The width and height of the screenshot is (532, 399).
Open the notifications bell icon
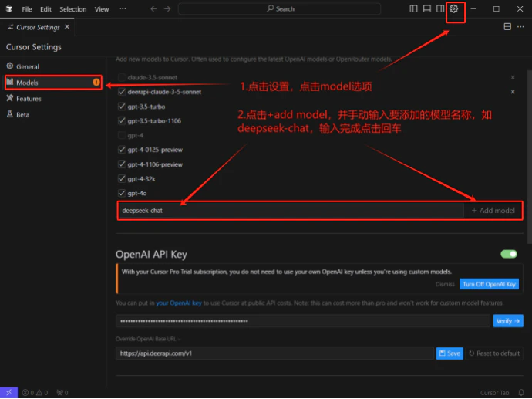pyautogui.click(x=521, y=393)
